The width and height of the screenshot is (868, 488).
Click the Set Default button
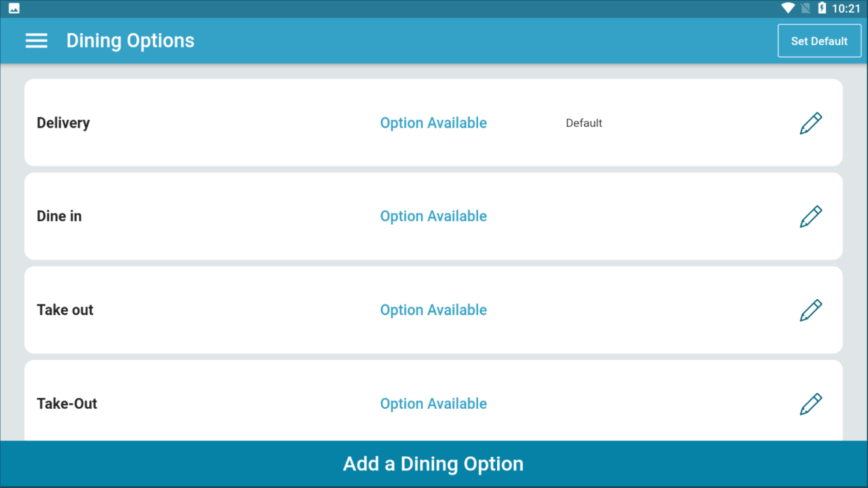819,41
